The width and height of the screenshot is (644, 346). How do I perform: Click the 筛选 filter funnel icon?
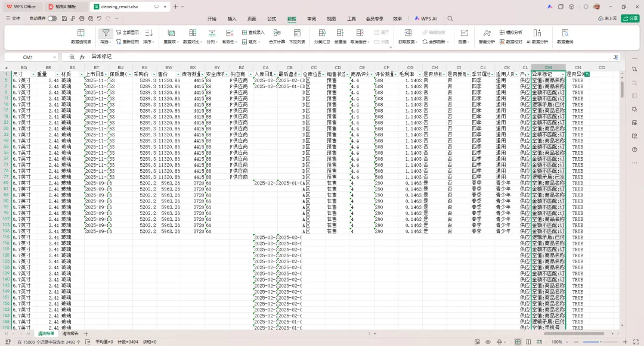click(x=106, y=33)
